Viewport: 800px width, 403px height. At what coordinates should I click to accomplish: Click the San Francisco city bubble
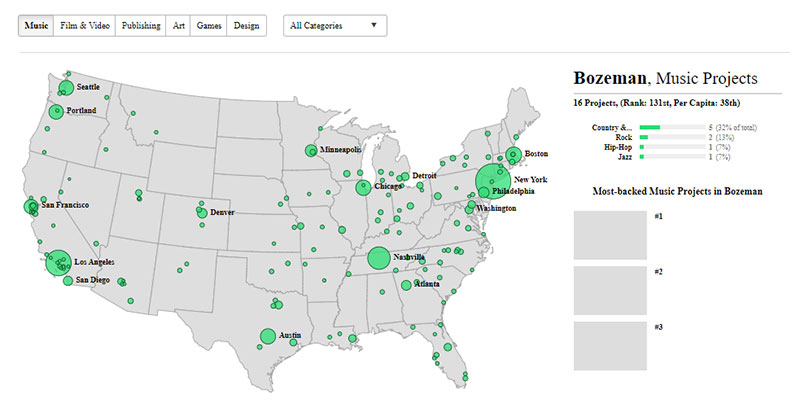pos(31,207)
